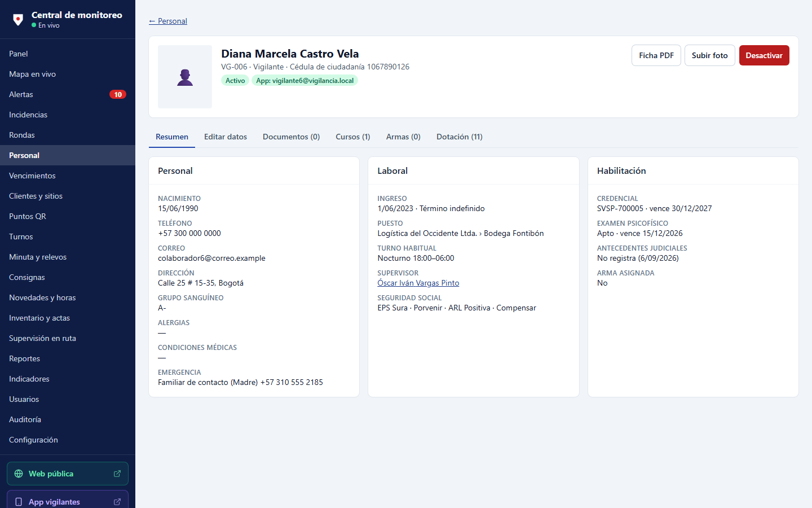Open the Dotación (11) tab

[460, 137]
